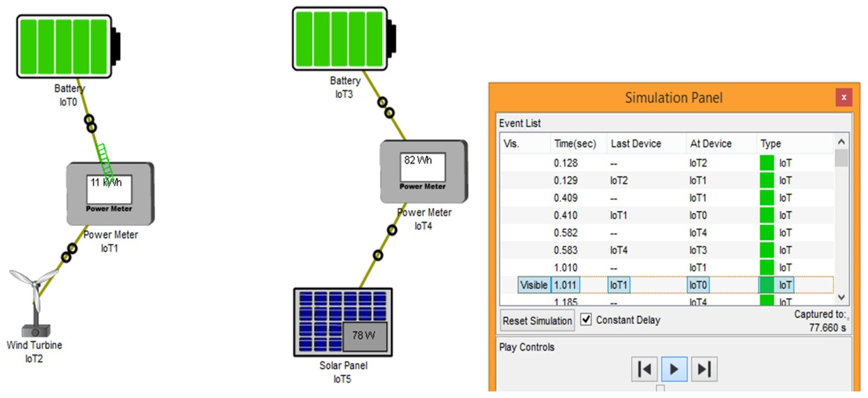Viewport: 868px width, 398px height.
Task: Click the Last Device column header
Action: (x=636, y=144)
